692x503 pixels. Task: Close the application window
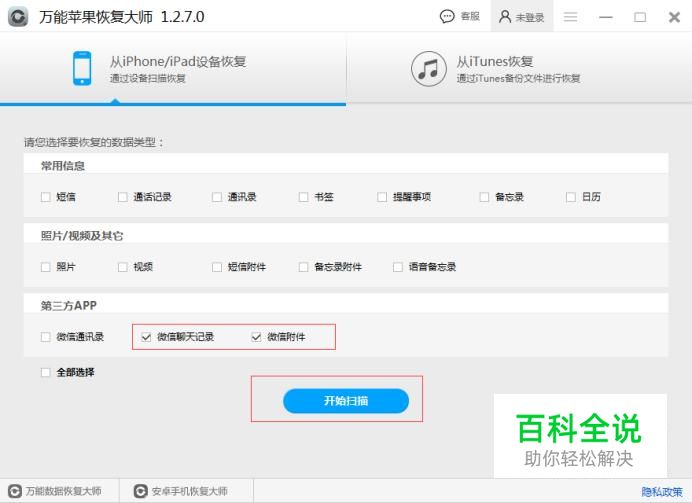pyautogui.click(x=674, y=17)
